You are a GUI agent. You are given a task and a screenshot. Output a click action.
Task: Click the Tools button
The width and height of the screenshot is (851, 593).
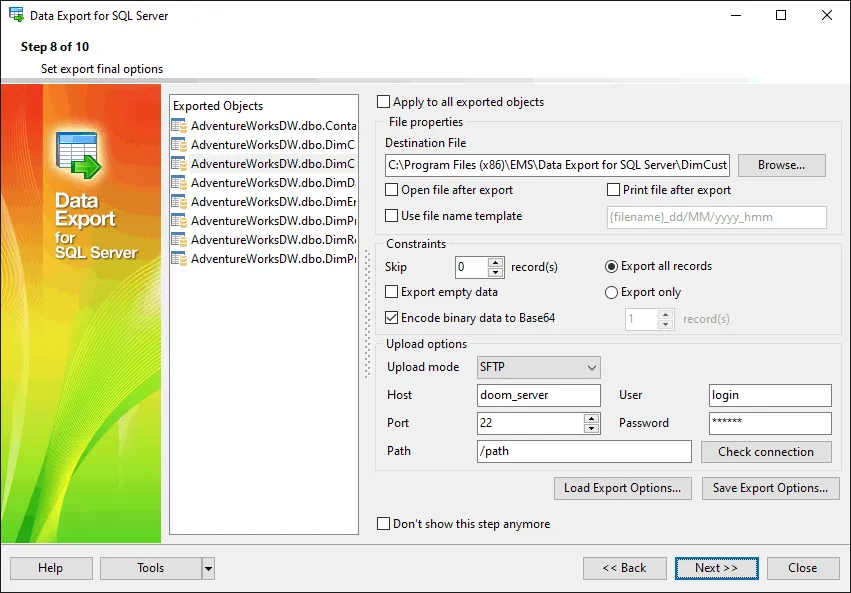pyautogui.click(x=151, y=568)
